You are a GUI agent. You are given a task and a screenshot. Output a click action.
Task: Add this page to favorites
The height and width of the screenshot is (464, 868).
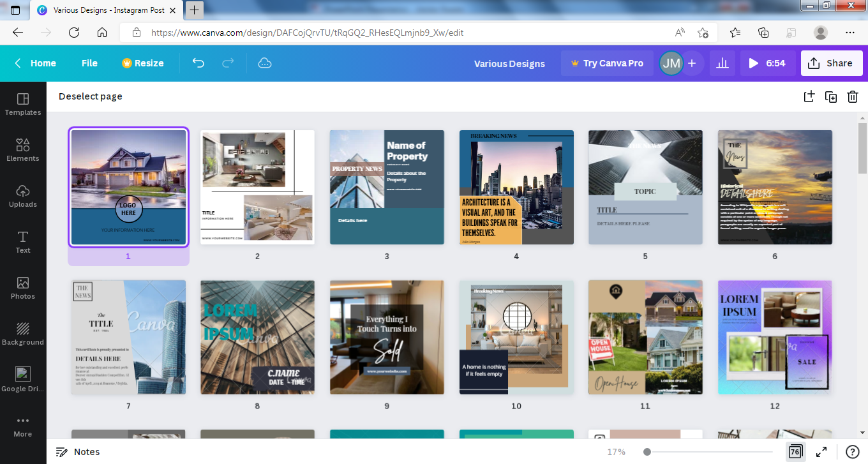click(703, 33)
